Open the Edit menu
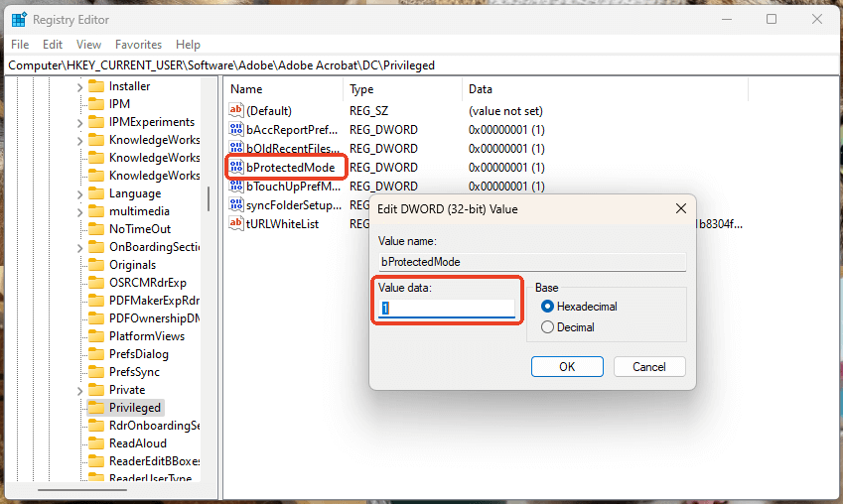This screenshot has height=504, width=843. [53, 44]
